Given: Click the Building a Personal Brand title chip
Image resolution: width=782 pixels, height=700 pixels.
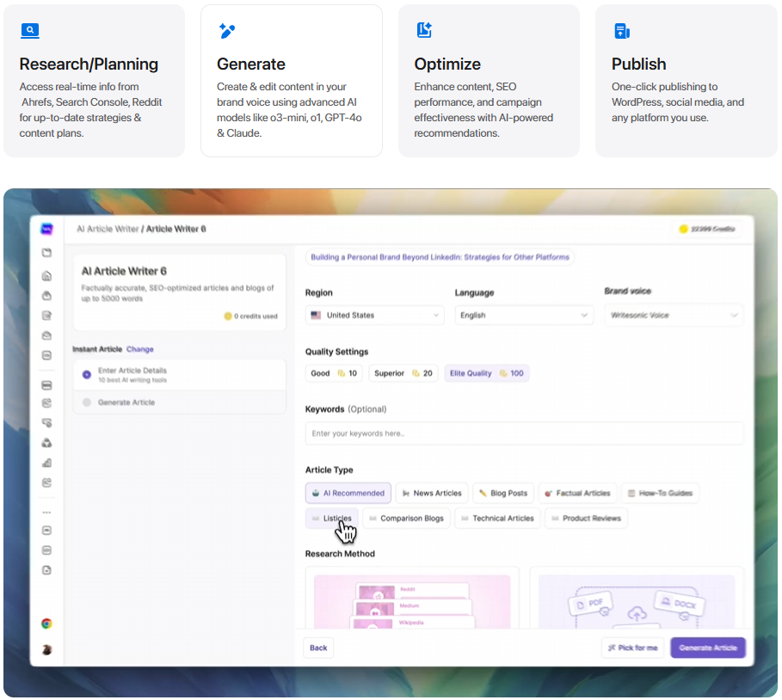Looking at the screenshot, I should pos(440,257).
